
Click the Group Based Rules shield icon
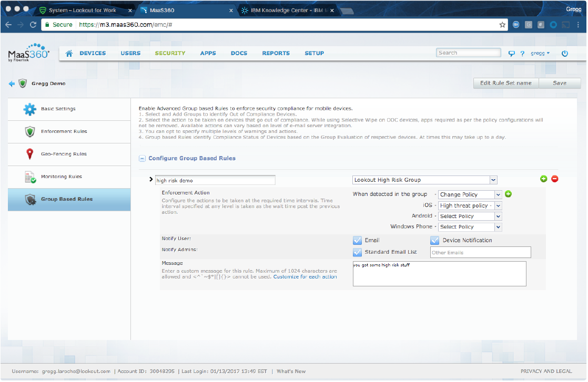[30, 199]
